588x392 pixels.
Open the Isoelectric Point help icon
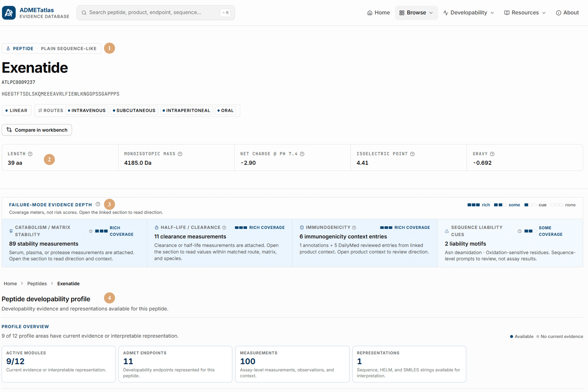pos(412,154)
